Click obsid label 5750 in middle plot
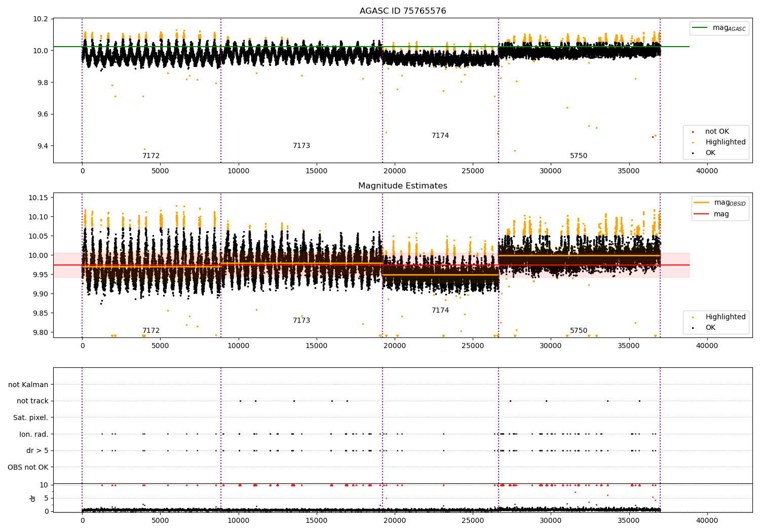The width and height of the screenshot is (760, 532). 579,331
